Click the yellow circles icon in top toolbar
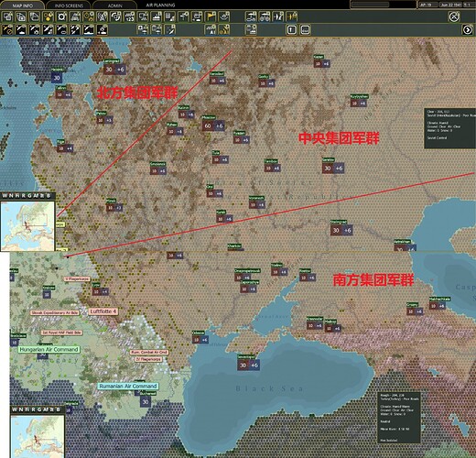 48,16
